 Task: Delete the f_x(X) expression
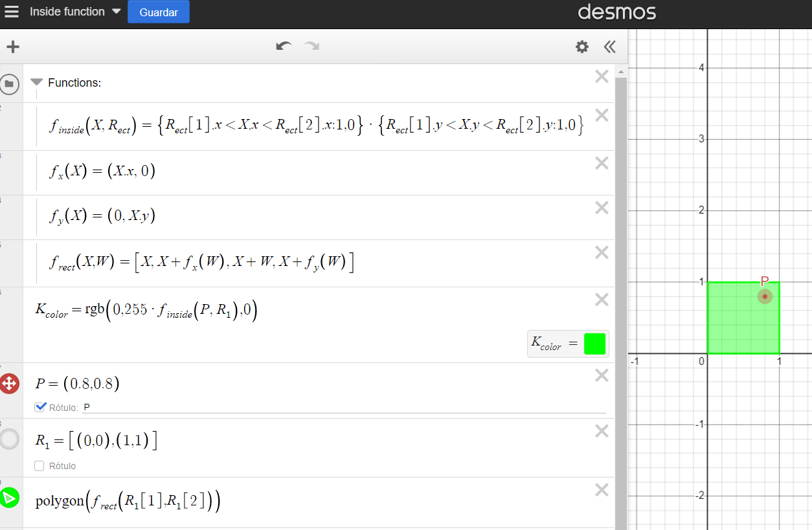[x=602, y=163]
